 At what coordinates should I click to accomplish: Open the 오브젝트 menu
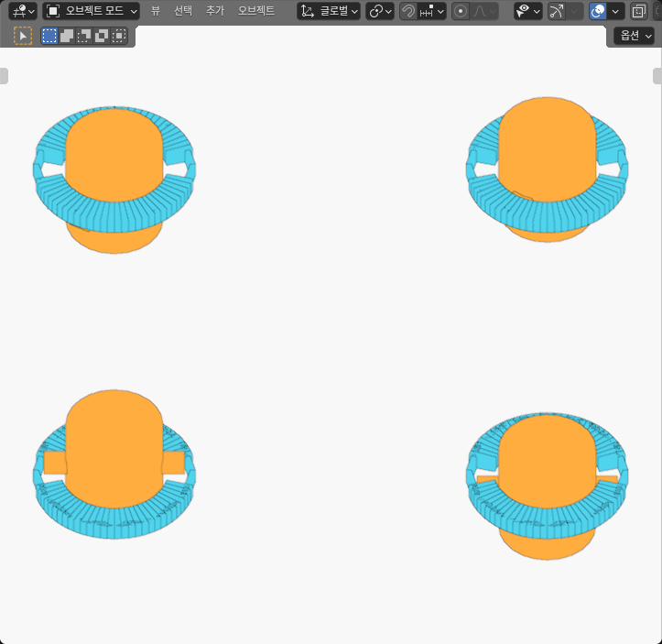pyautogui.click(x=256, y=11)
